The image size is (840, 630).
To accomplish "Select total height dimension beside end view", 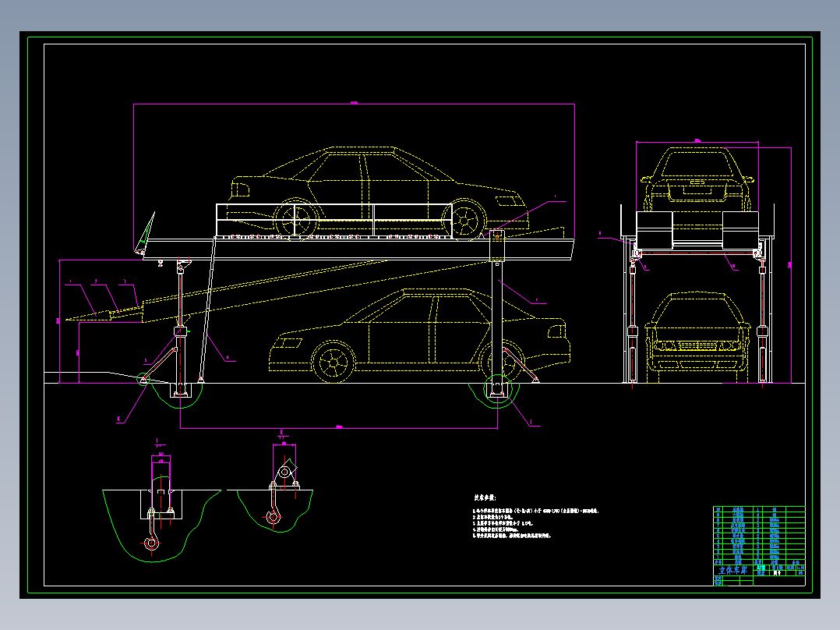I will [791, 265].
